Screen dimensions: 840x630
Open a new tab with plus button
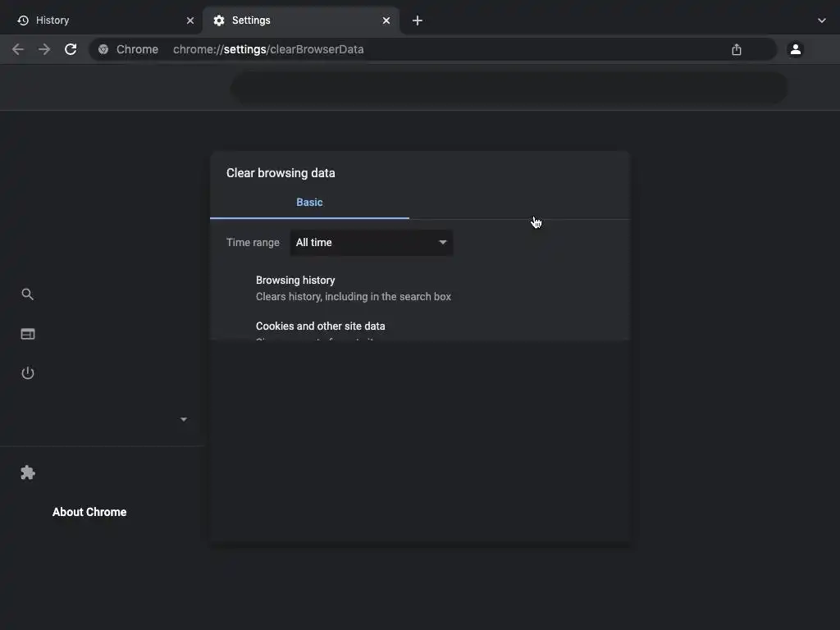[x=418, y=21]
